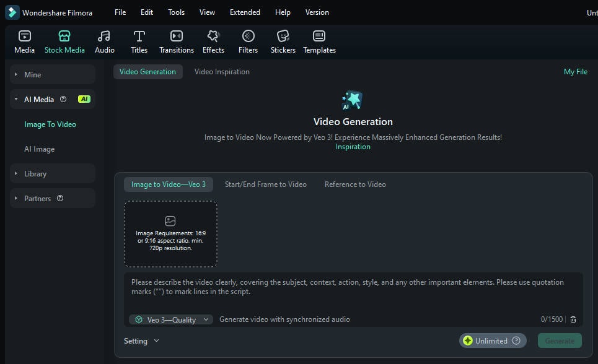This screenshot has height=364, width=598.
Task: Open the Templates icon
Action: click(x=319, y=36)
